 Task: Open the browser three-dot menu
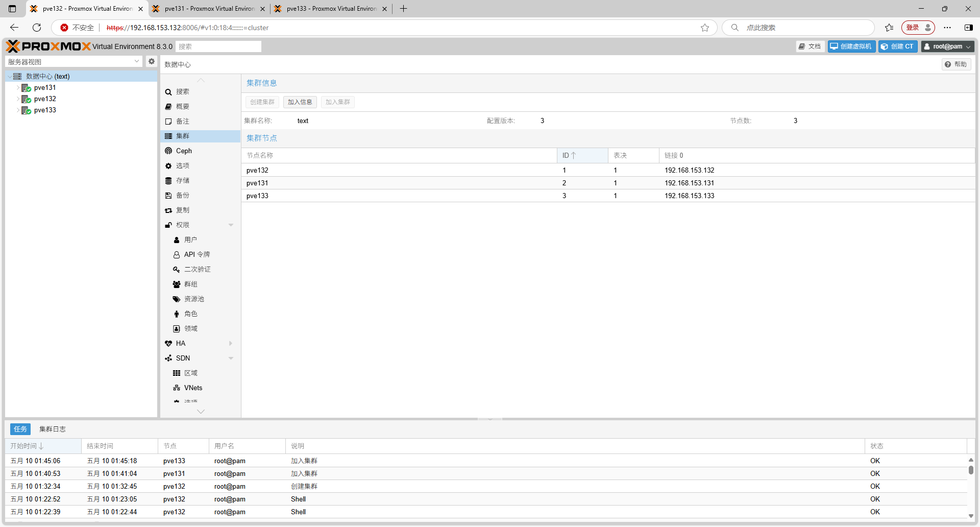(x=947, y=28)
